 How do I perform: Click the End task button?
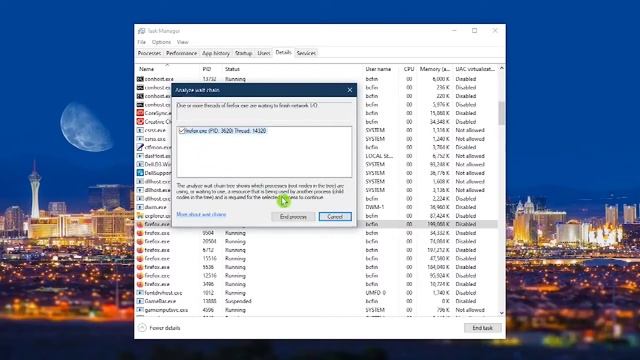482,328
